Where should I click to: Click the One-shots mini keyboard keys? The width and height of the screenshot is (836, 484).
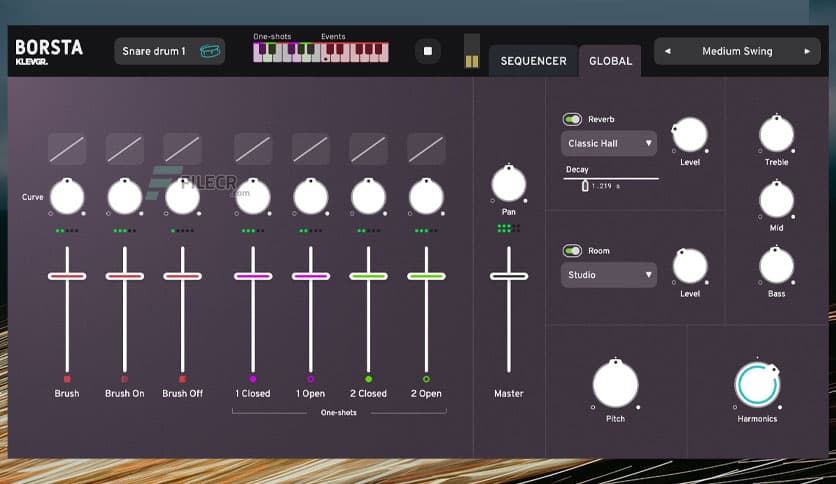[286, 52]
